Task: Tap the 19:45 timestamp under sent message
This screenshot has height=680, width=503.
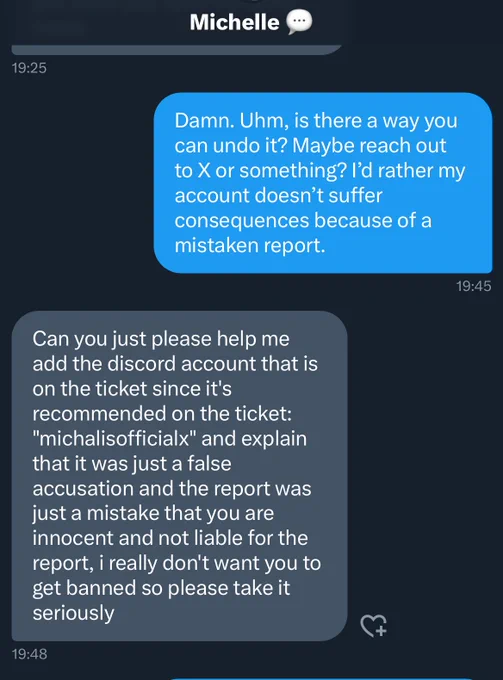Action: 474,286
